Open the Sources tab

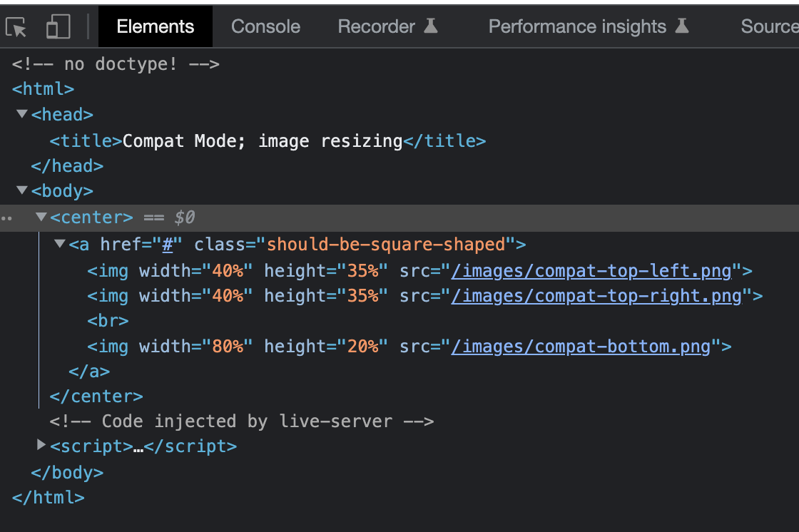(x=770, y=26)
